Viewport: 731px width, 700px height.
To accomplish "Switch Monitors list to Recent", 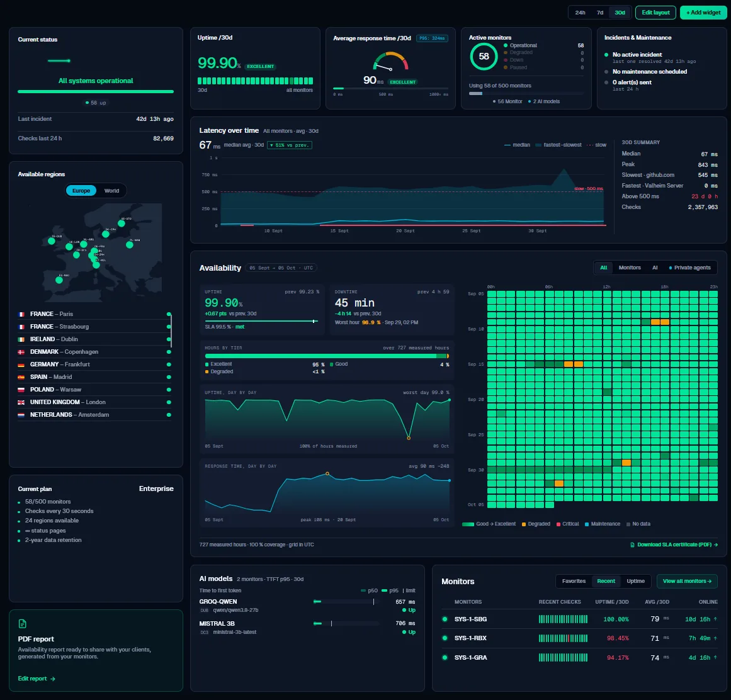I will click(606, 581).
